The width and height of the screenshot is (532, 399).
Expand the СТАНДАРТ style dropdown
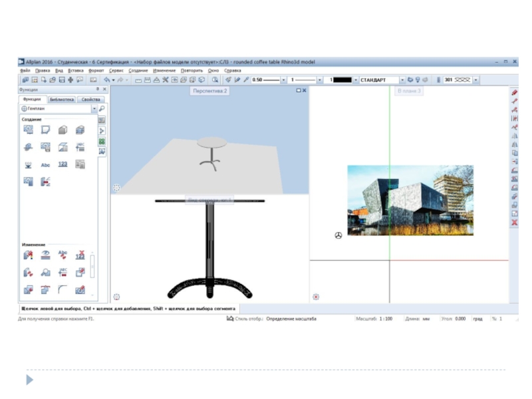402,80
